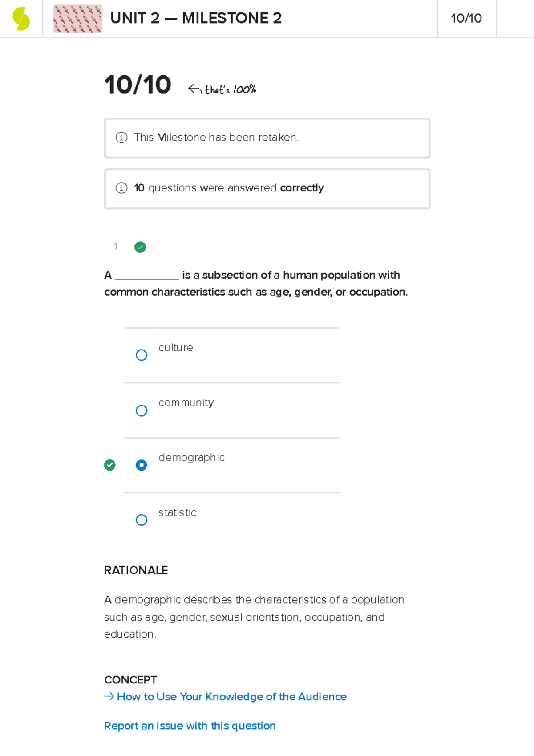The image size is (534, 756).
Task: Select the demographic radio option
Action: (142, 465)
